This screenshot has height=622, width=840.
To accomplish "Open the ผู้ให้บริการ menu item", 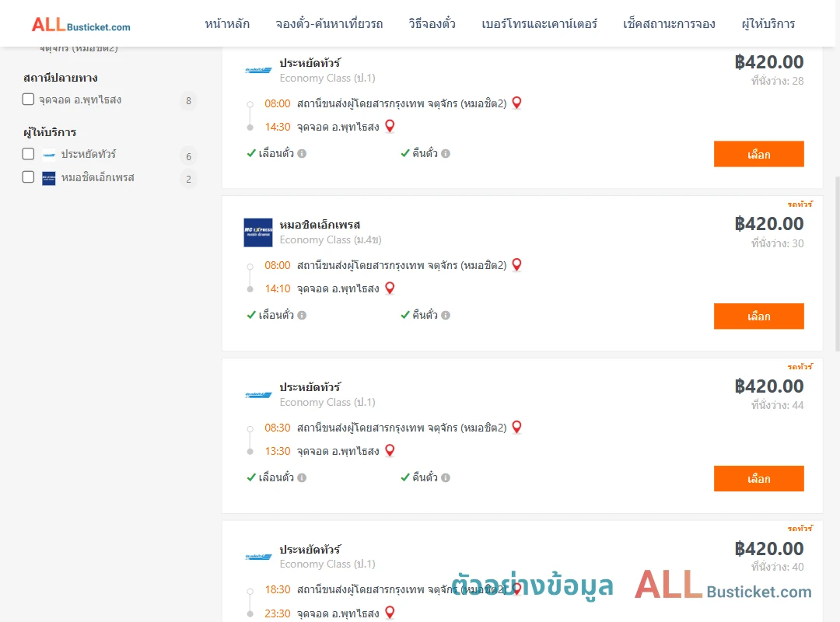I will [x=768, y=24].
